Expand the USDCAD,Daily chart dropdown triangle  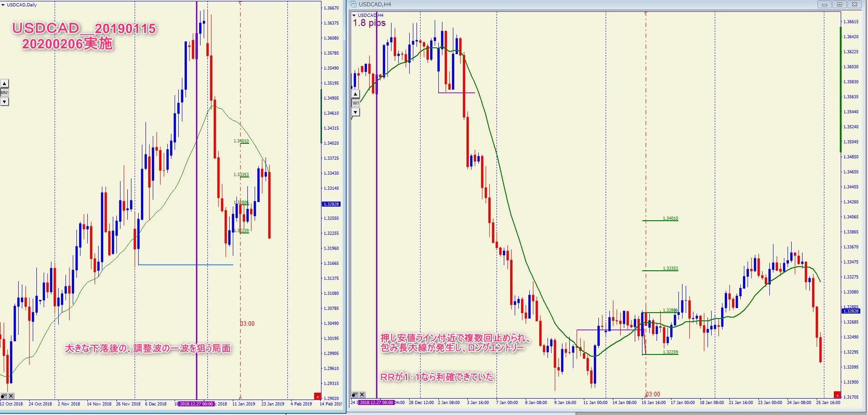(3, 5)
